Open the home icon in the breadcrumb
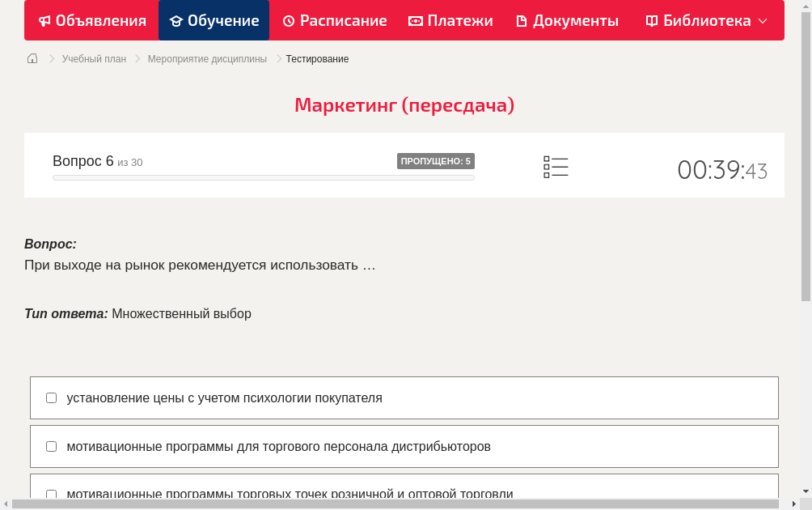This screenshot has height=510, width=812. click(x=32, y=58)
